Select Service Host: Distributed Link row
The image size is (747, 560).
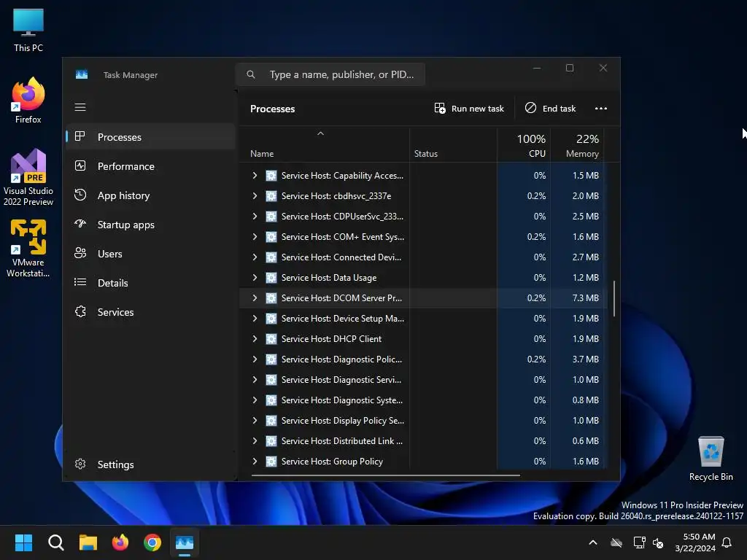(x=423, y=441)
